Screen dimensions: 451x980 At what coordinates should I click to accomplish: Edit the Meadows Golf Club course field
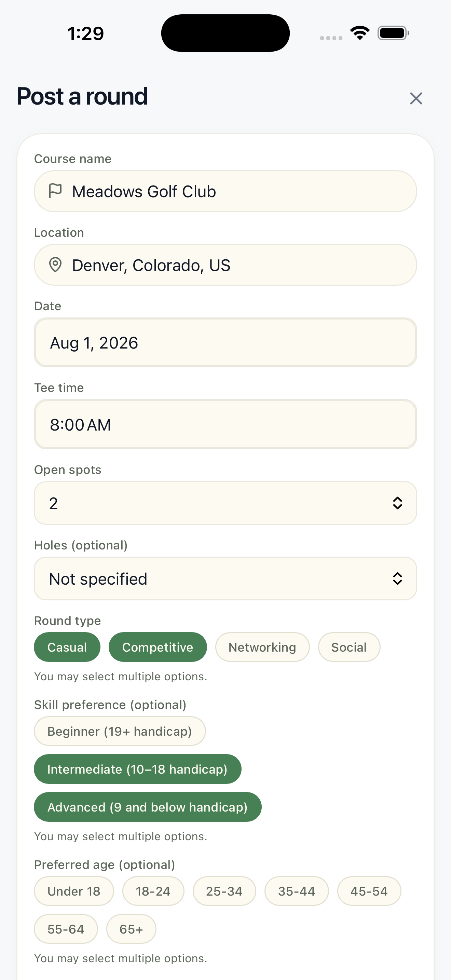pyautogui.click(x=225, y=191)
